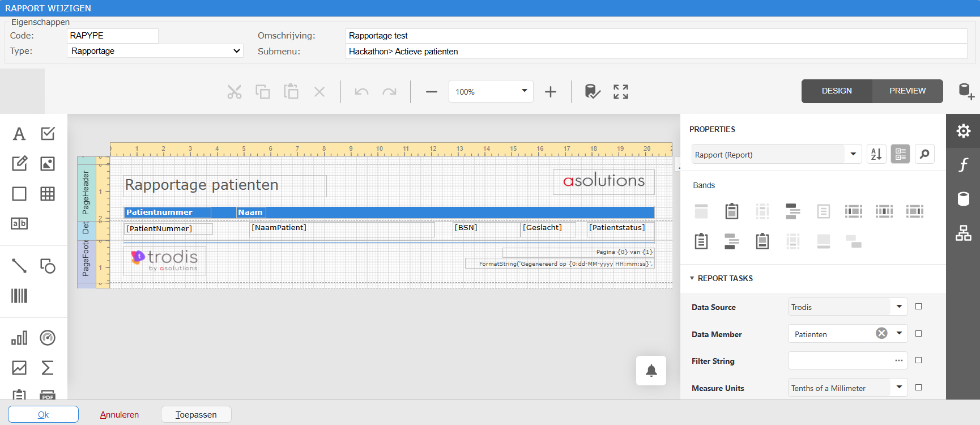Screen dimensions: 980x425
Task: Select the Gauge control in toolbox
Action: (48, 338)
